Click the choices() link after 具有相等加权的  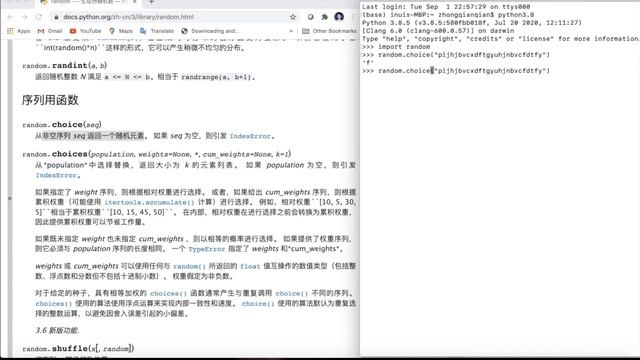[x=168, y=293]
